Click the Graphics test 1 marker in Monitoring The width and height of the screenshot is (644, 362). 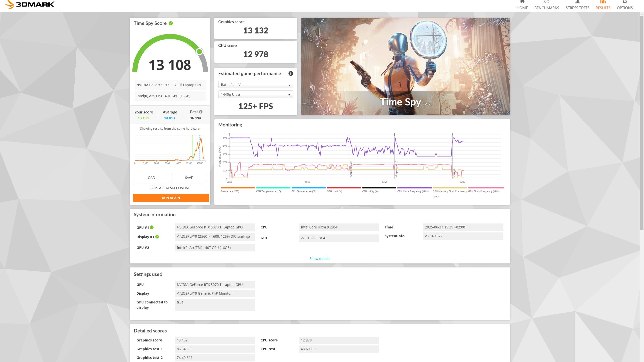(x=351, y=168)
